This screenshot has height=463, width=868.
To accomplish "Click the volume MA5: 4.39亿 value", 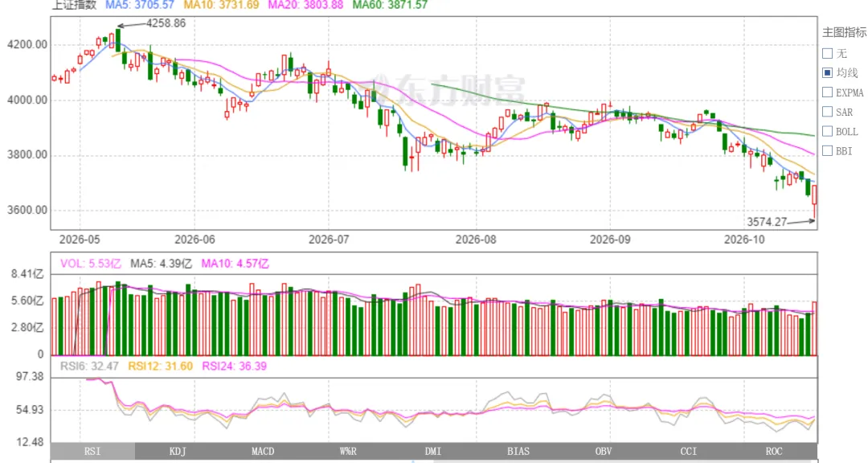I will 161,264.
